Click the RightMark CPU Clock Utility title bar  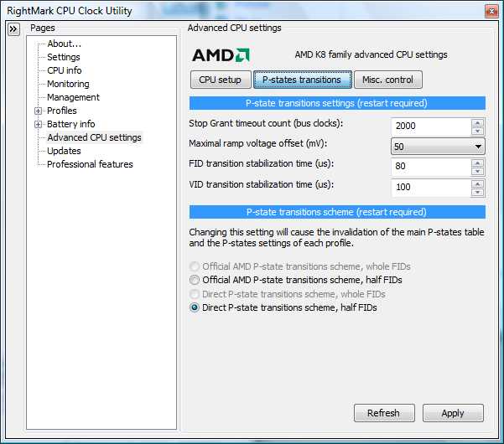244,11
